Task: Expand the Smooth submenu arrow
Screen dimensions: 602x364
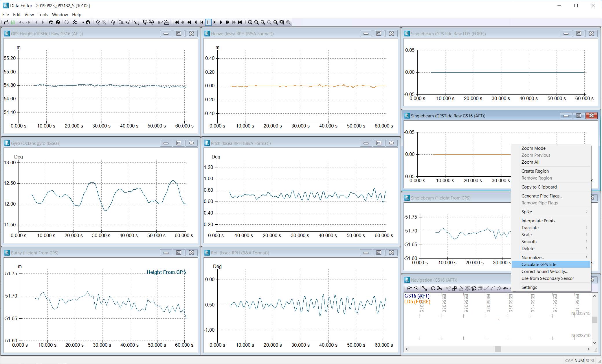Action: [x=586, y=241]
